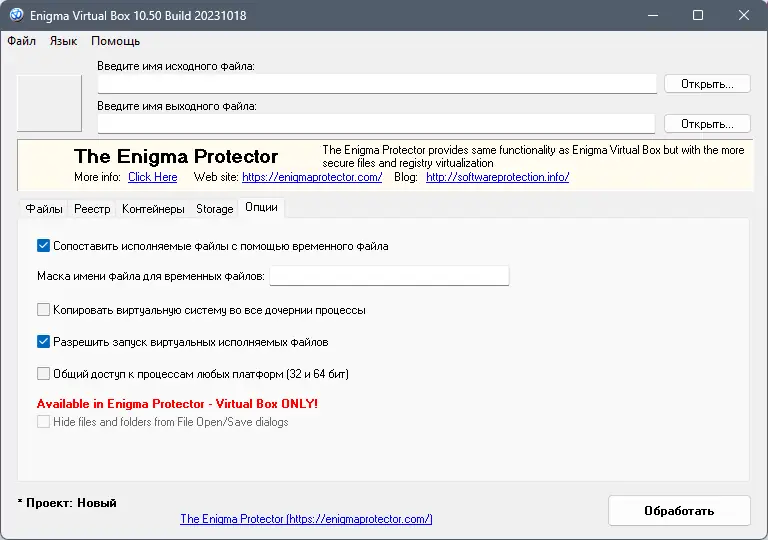The height and width of the screenshot is (540, 768).
Task: Click the Enigma Virtual Box title bar icon
Action: click(x=16, y=15)
